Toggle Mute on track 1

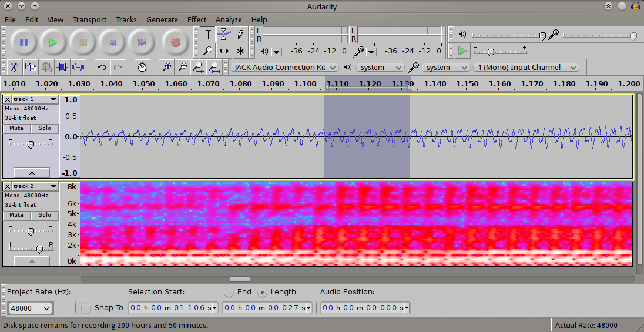pyautogui.click(x=16, y=128)
